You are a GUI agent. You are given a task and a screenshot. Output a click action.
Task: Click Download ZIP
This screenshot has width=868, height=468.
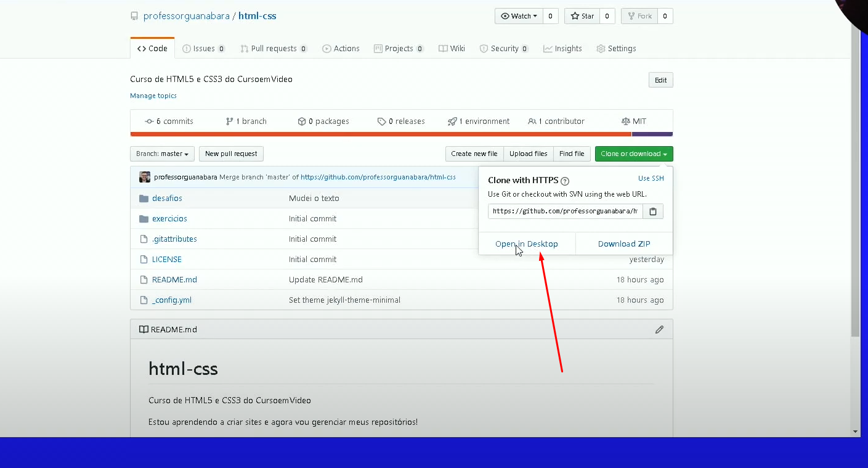click(x=624, y=244)
